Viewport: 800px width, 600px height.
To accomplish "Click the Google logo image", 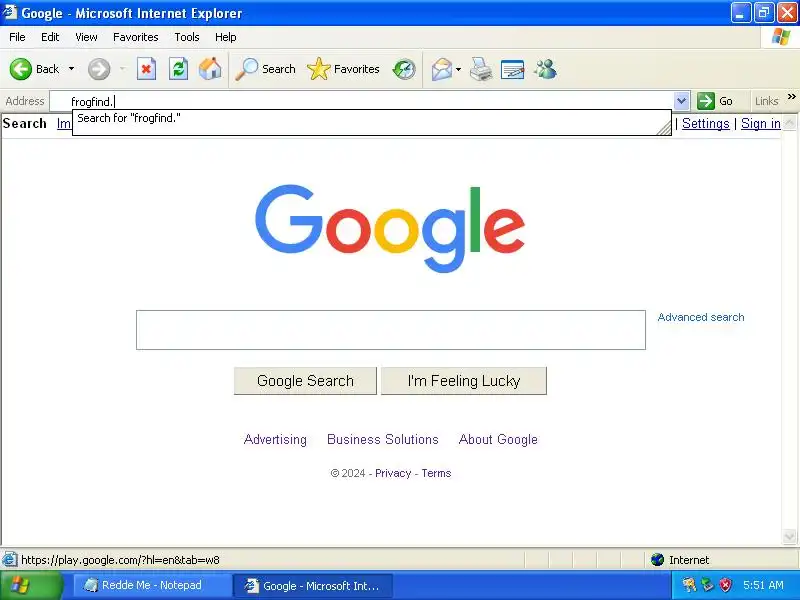I will point(390,228).
